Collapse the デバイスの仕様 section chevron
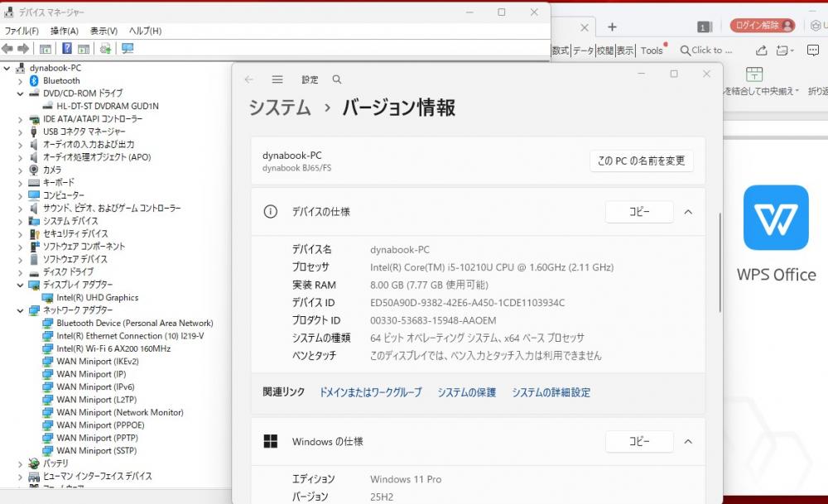 coord(688,212)
